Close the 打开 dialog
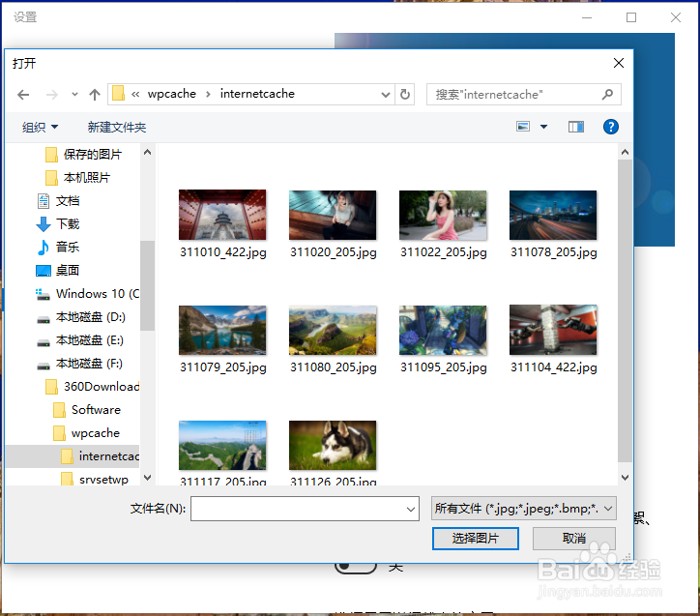The height and width of the screenshot is (616, 700). coord(619,63)
